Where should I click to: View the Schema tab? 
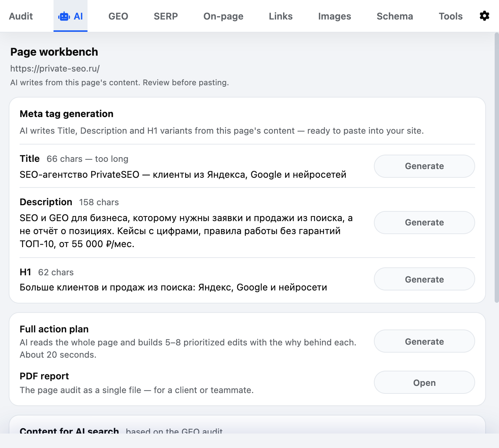pyautogui.click(x=394, y=16)
